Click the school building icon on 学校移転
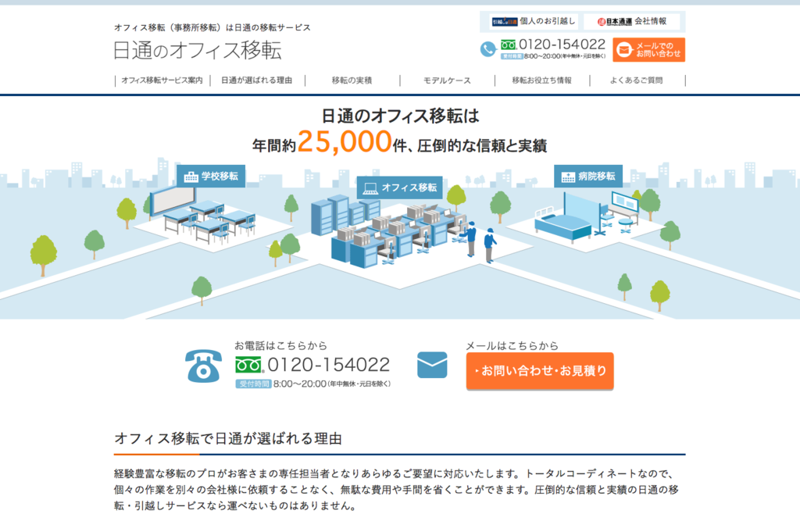 coord(191,177)
